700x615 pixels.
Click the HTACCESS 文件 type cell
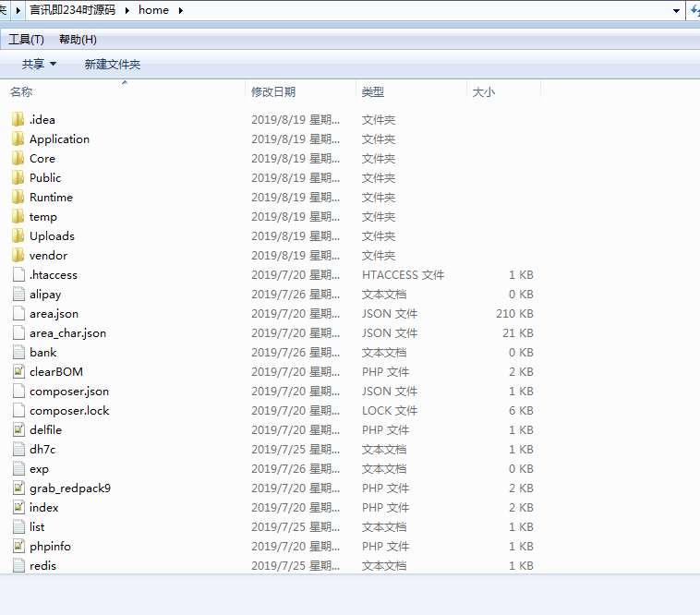click(x=404, y=275)
